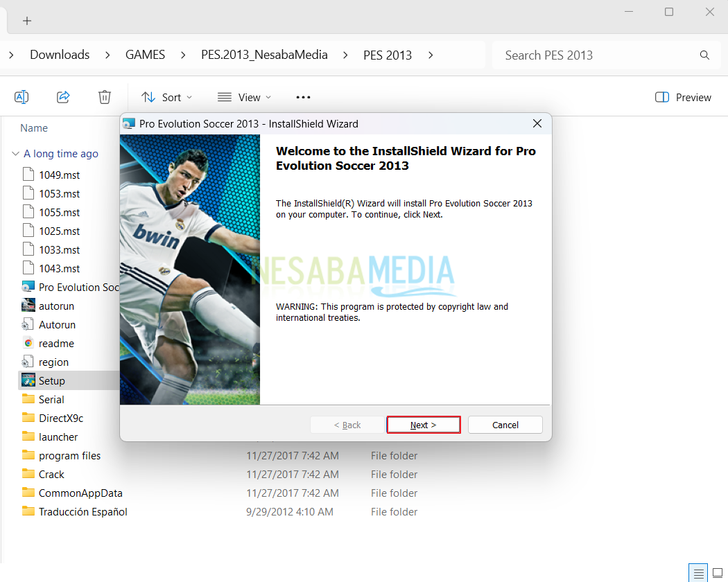The width and height of the screenshot is (728, 582).
Task: Click File folder type of Crack row
Action: [395, 475]
